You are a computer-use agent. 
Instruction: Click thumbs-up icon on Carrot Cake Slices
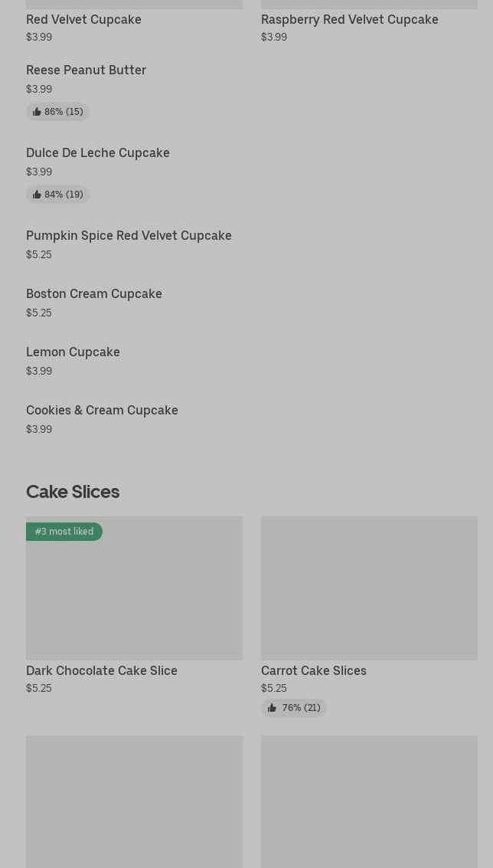click(x=272, y=708)
